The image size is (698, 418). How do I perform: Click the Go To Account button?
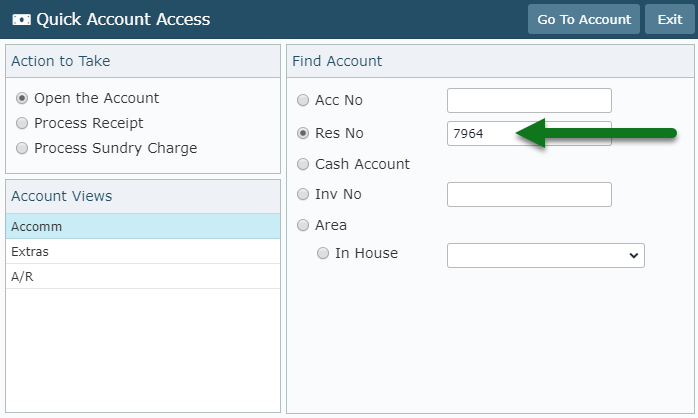[x=584, y=19]
